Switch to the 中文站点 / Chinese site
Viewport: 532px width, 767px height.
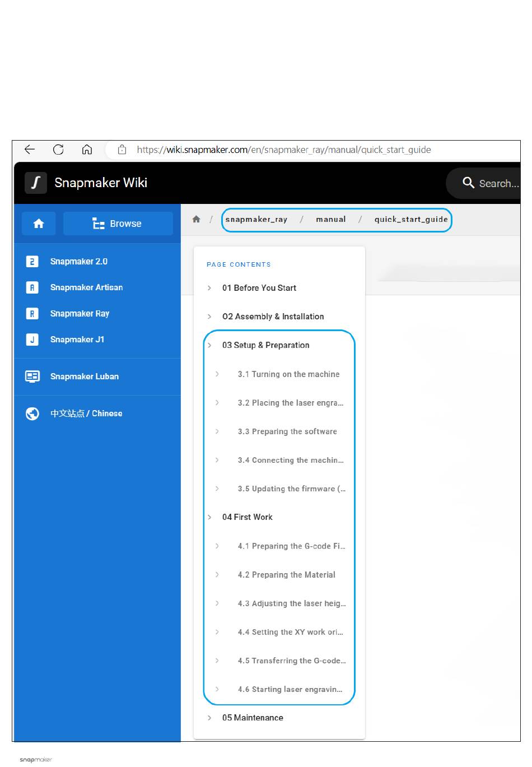click(86, 413)
